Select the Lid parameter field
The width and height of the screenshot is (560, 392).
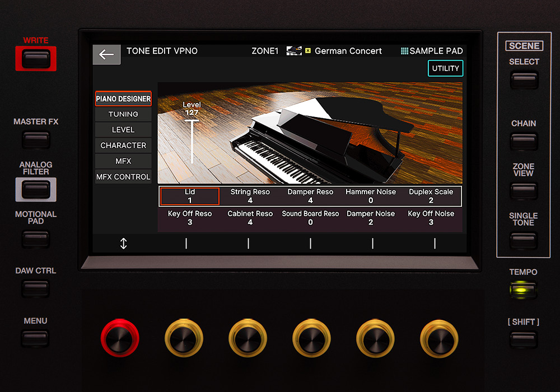[x=190, y=196]
